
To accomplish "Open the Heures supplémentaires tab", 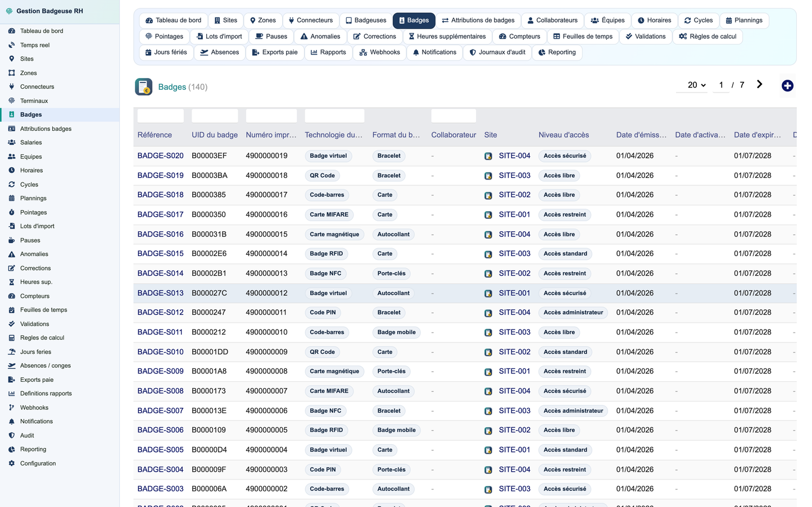I will (x=447, y=36).
